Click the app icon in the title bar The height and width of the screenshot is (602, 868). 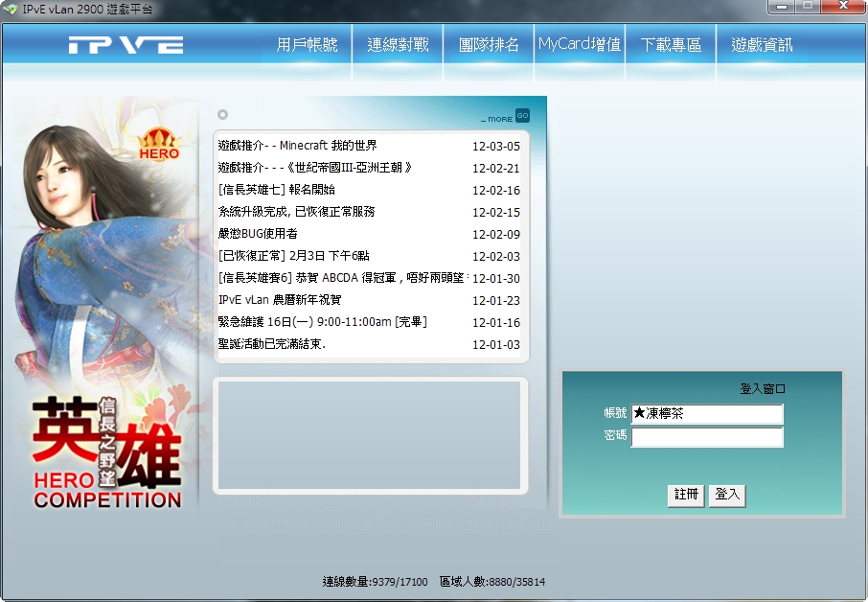coord(10,10)
